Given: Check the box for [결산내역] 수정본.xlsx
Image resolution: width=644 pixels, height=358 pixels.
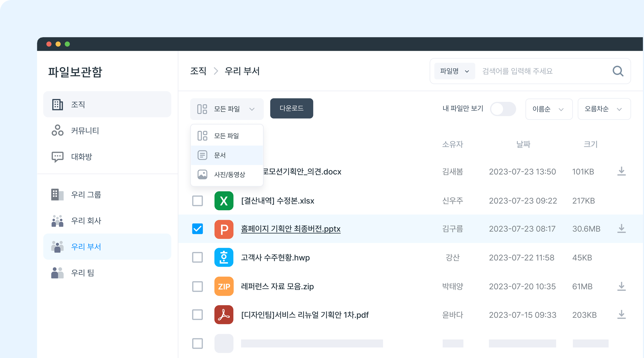Looking at the screenshot, I should coord(197,201).
